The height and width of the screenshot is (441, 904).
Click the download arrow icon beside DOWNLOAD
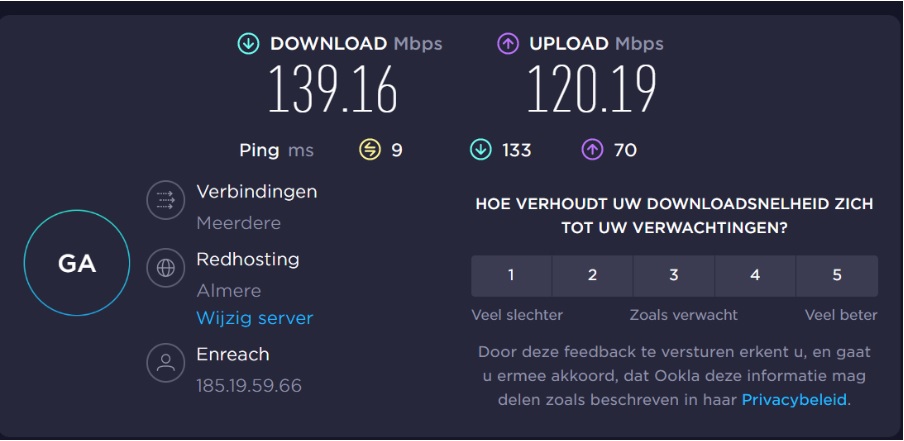(248, 44)
